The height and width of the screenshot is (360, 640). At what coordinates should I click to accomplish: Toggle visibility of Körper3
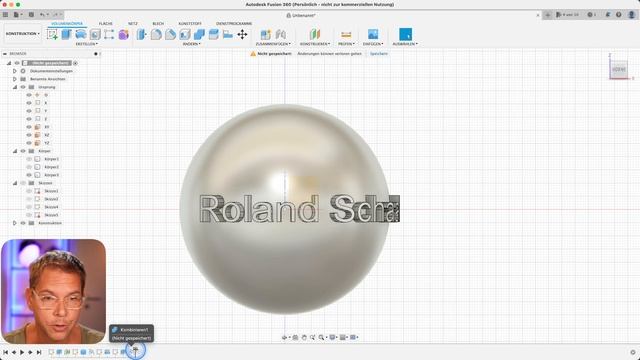pyautogui.click(x=29, y=175)
